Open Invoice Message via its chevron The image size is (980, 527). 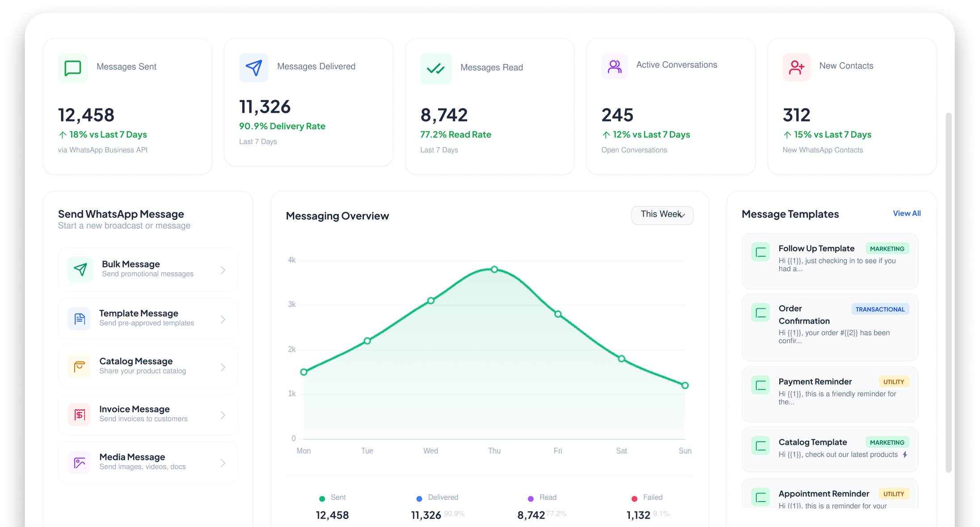pyautogui.click(x=223, y=415)
